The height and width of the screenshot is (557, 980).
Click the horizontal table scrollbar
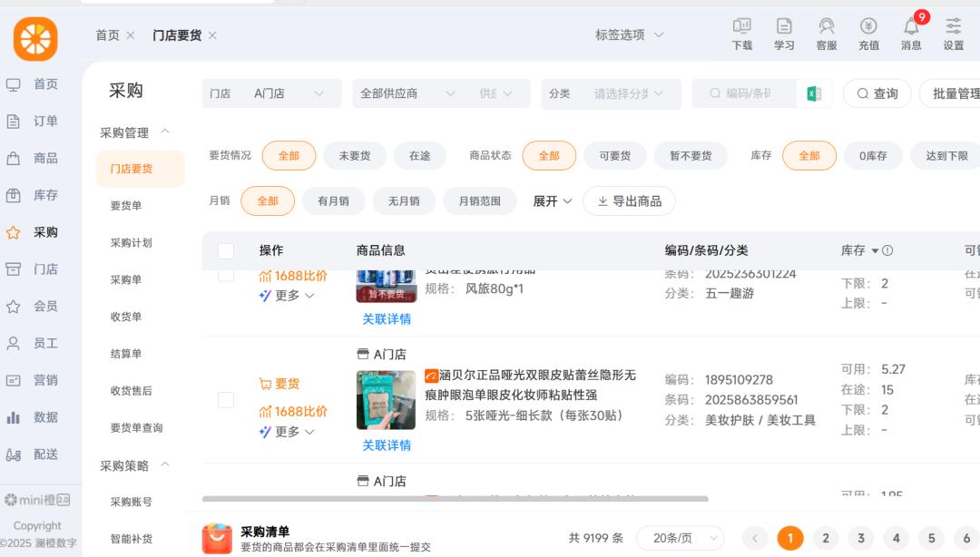tap(455, 499)
